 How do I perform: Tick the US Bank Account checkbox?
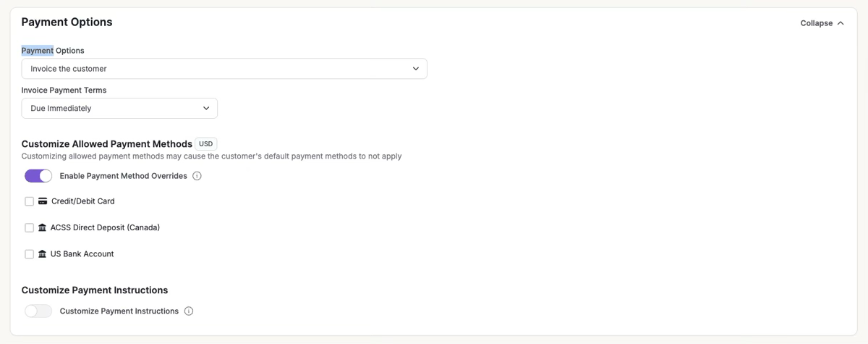pyautogui.click(x=30, y=254)
